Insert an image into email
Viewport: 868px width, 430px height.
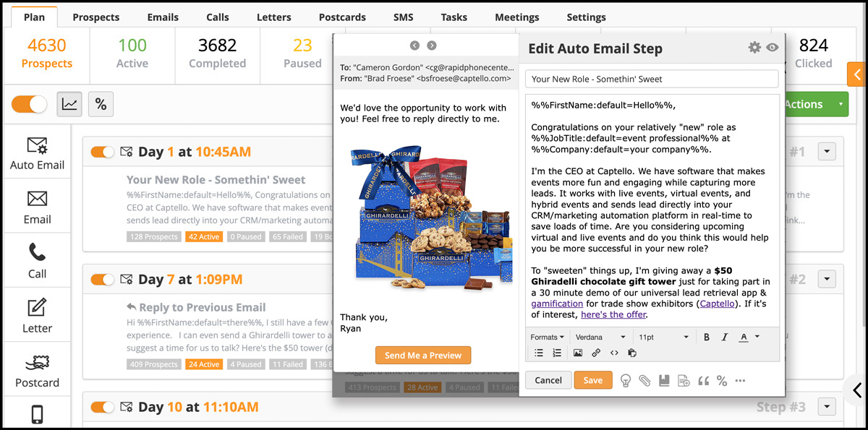point(577,353)
